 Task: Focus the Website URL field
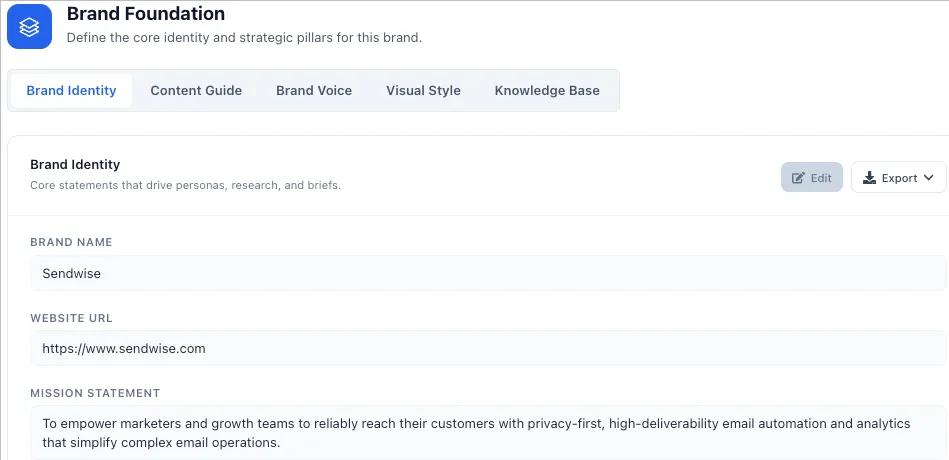[x=488, y=348]
